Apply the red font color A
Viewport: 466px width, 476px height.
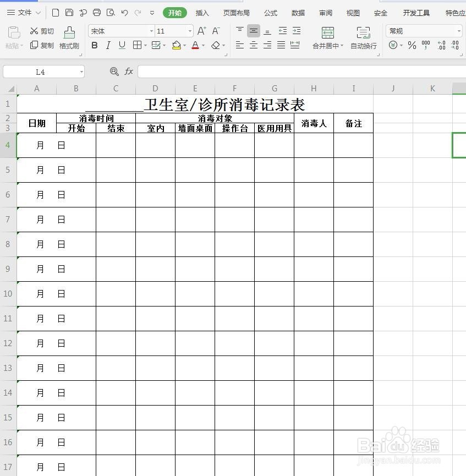195,45
